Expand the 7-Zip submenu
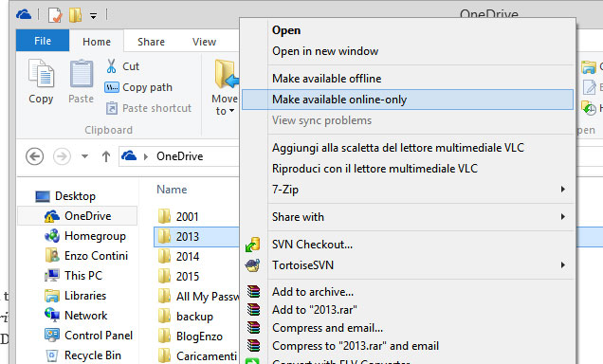 coord(408,190)
